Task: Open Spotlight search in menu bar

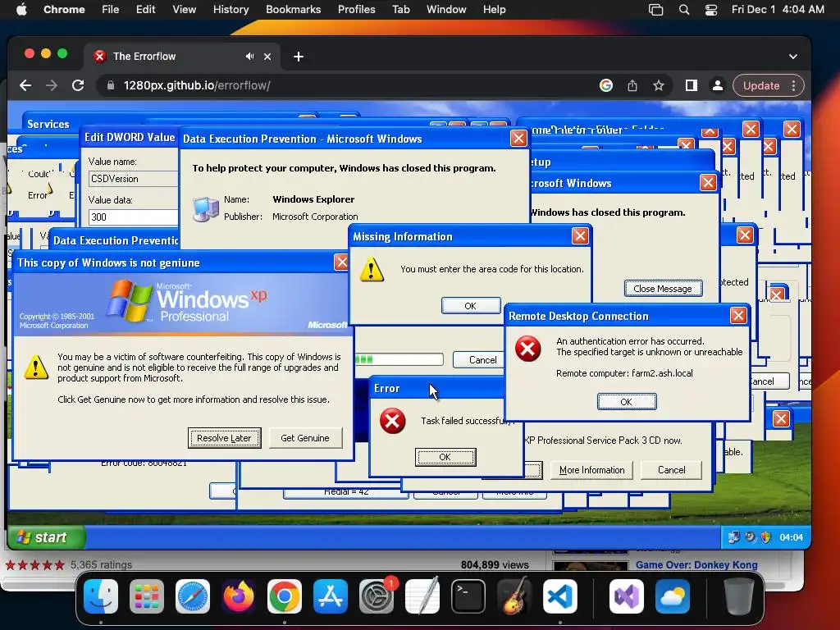Action: (684, 10)
